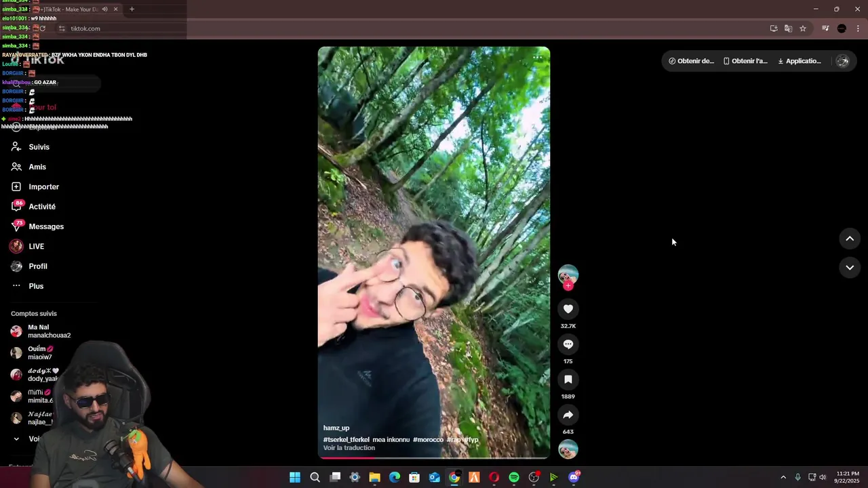Share the video with the arrow icon

point(568,415)
